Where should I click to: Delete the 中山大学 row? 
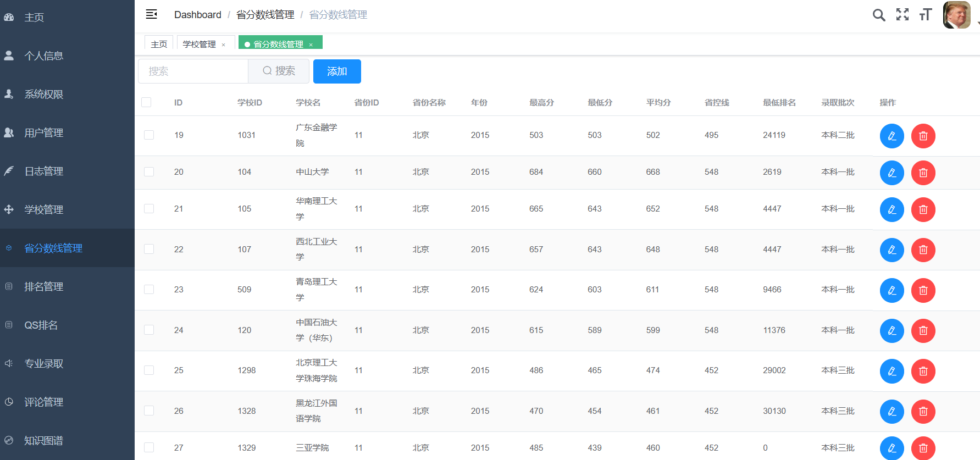923,173
